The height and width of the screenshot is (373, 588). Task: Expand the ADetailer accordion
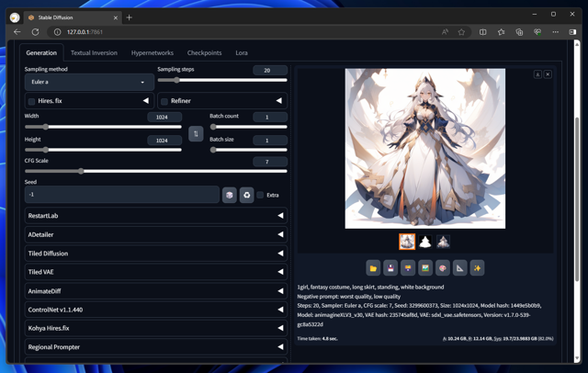click(155, 234)
